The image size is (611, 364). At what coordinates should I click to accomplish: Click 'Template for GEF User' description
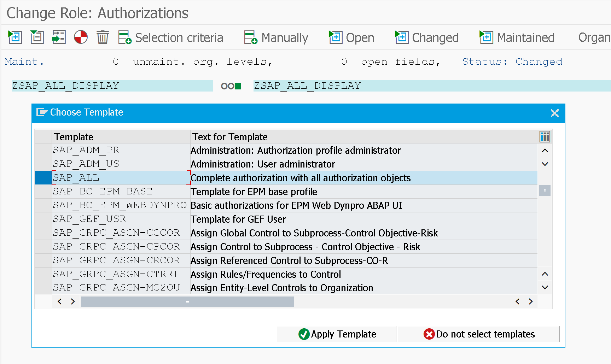coord(238,219)
